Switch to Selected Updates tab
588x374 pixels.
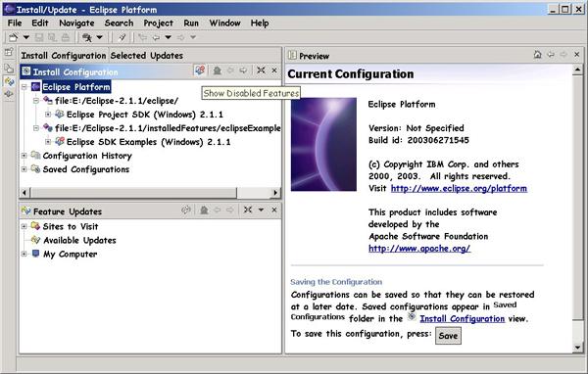pyautogui.click(x=147, y=56)
